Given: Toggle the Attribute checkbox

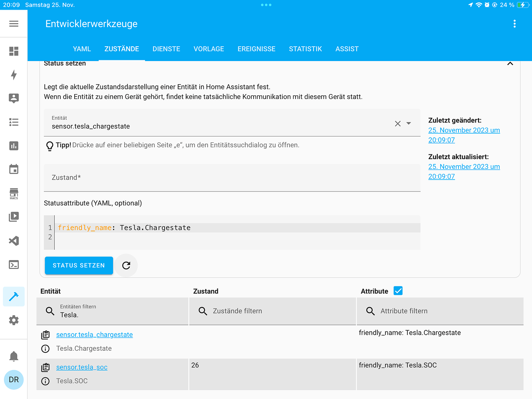Looking at the screenshot, I should (x=398, y=291).
